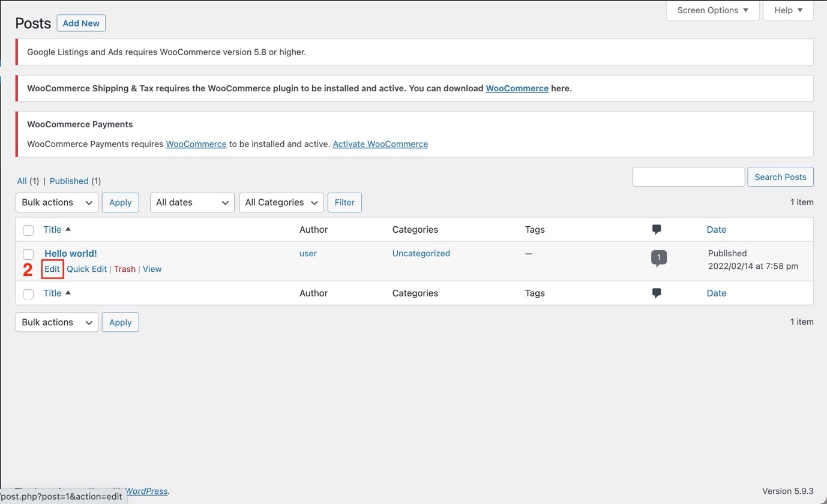
Task: Tick the select-all checkbox in table footer
Action: click(x=28, y=293)
